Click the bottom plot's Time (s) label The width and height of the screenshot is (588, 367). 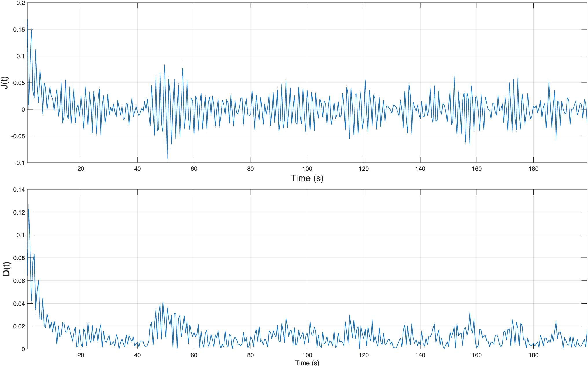307,363
